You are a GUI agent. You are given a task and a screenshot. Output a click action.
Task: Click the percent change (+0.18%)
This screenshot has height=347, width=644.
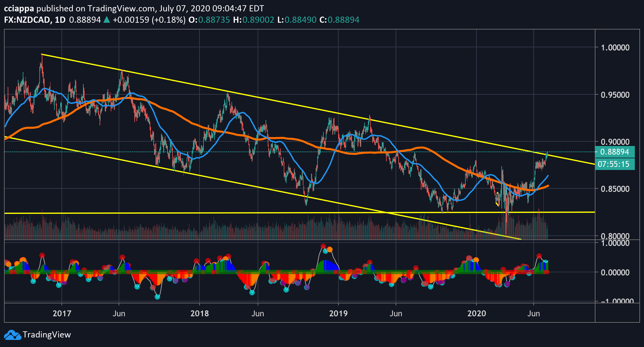(168, 20)
